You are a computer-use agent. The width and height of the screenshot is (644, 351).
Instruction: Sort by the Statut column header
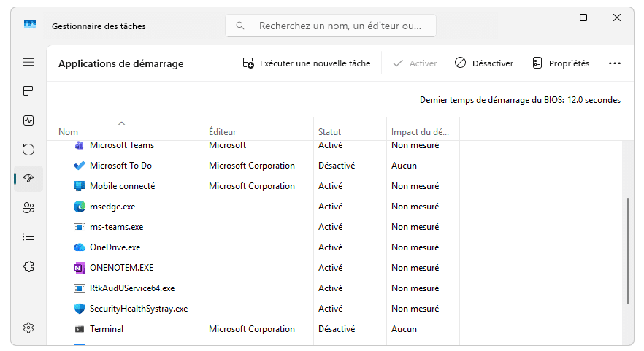tap(329, 132)
